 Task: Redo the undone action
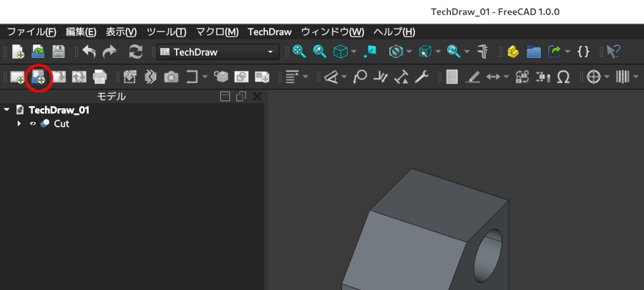[109, 52]
